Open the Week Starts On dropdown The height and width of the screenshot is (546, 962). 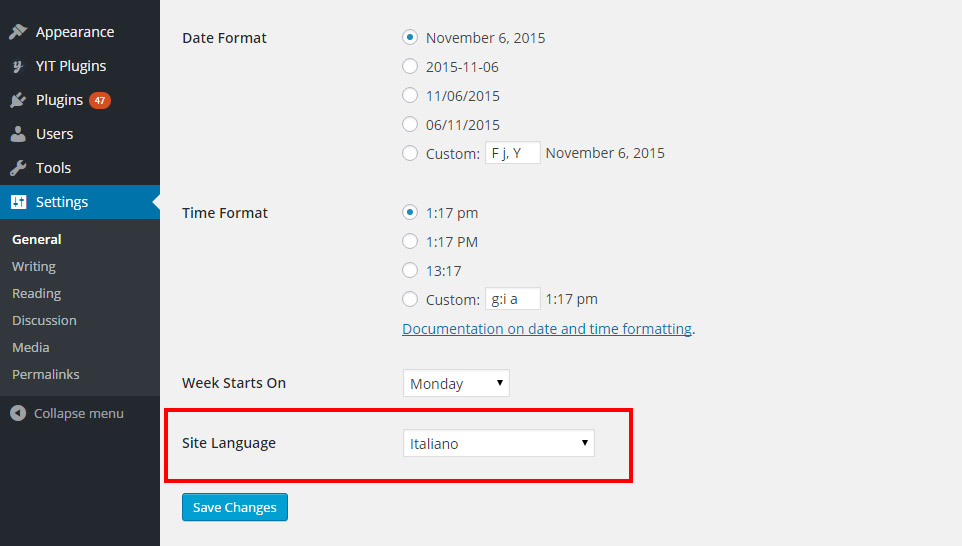(x=456, y=383)
